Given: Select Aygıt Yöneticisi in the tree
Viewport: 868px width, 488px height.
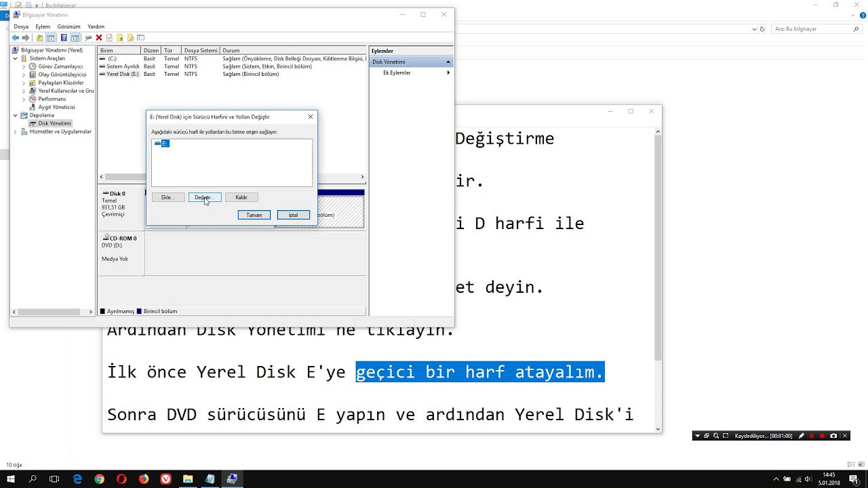Looking at the screenshot, I should tap(56, 107).
